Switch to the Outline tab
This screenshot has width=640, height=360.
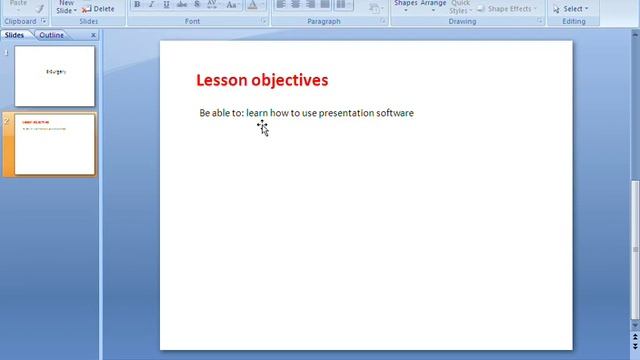51,35
